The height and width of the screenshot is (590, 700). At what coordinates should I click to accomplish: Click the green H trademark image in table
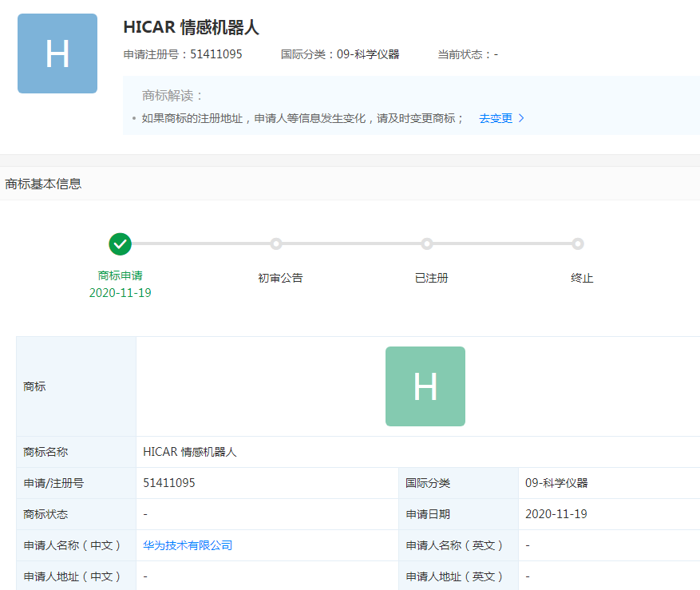tap(425, 386)
